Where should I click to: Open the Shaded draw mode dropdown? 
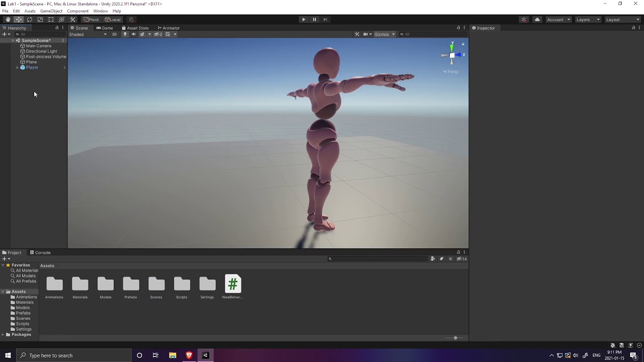click(x=88, y=34)
